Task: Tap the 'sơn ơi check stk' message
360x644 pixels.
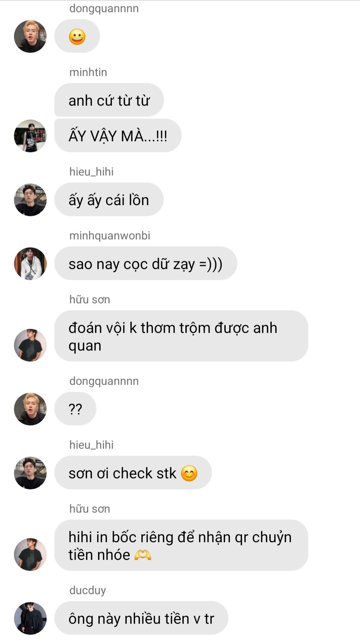Action: coord(133,473)
